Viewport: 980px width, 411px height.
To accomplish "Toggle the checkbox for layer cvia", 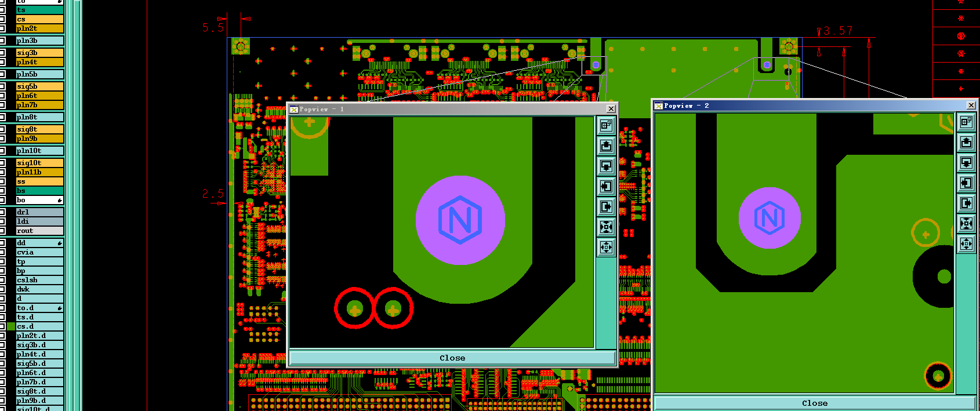I will tap(2, 252).
